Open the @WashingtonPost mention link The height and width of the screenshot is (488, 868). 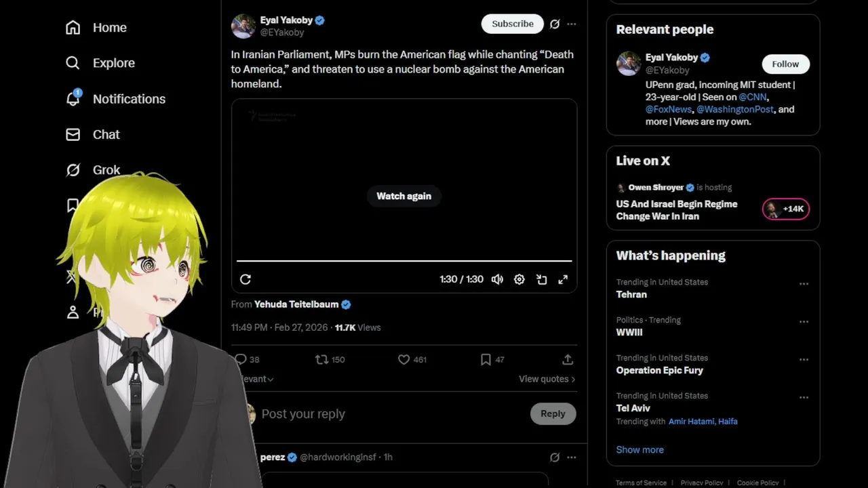735,109
